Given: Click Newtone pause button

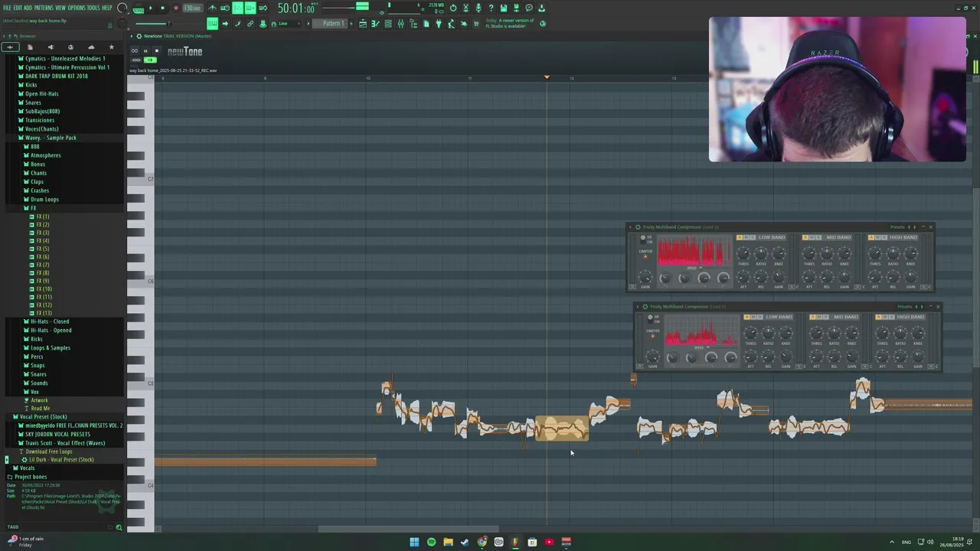Looking at the screenshot, I should (145, 51).
